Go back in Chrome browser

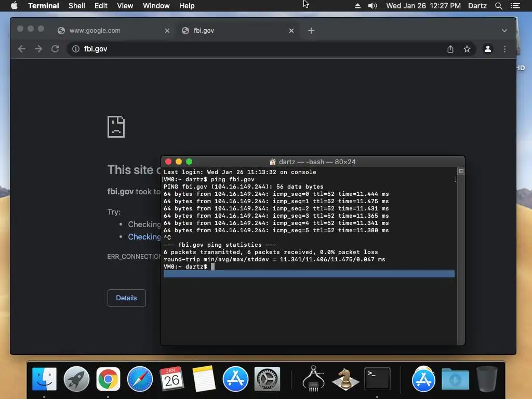click(22, 49)
